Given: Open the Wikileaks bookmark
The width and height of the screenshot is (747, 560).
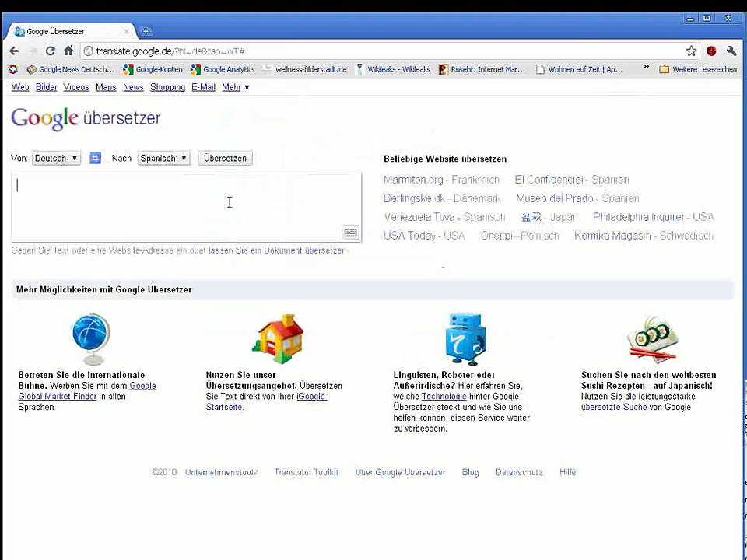Looking at the screenshot, I should pos(393,69).
